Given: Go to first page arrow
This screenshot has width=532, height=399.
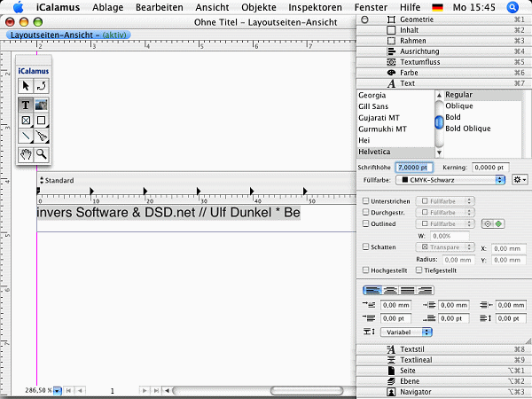Looking at the screenshot, I should (68, 390).
